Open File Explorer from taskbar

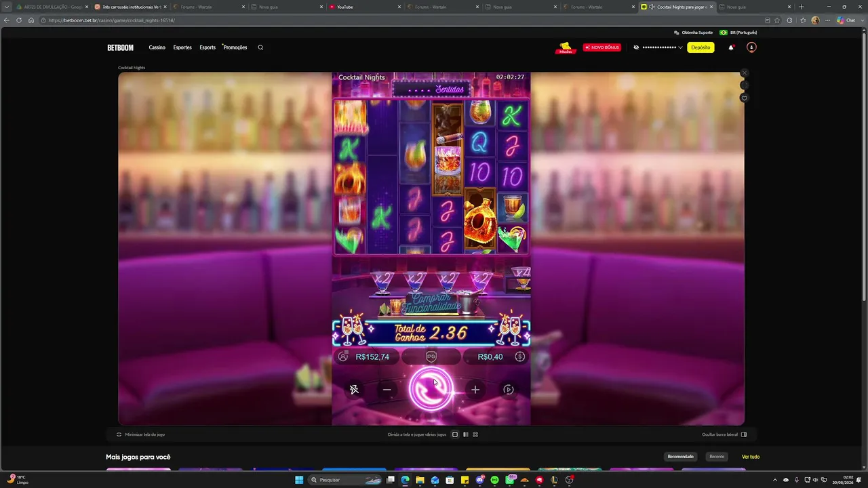pyautogui.click(x=420, y=480)
